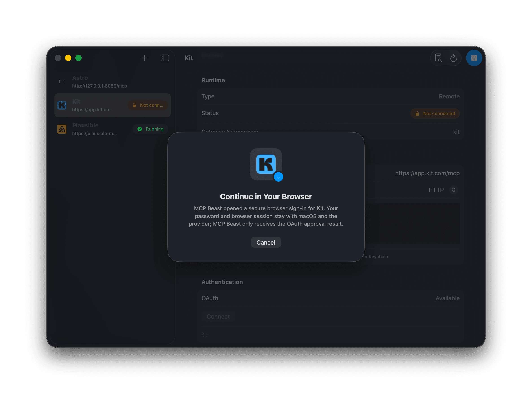Click the Continue in Your Browser heading
Image resolution: width=532 pixels, height=394 pixels.
[x=266, y=197]
